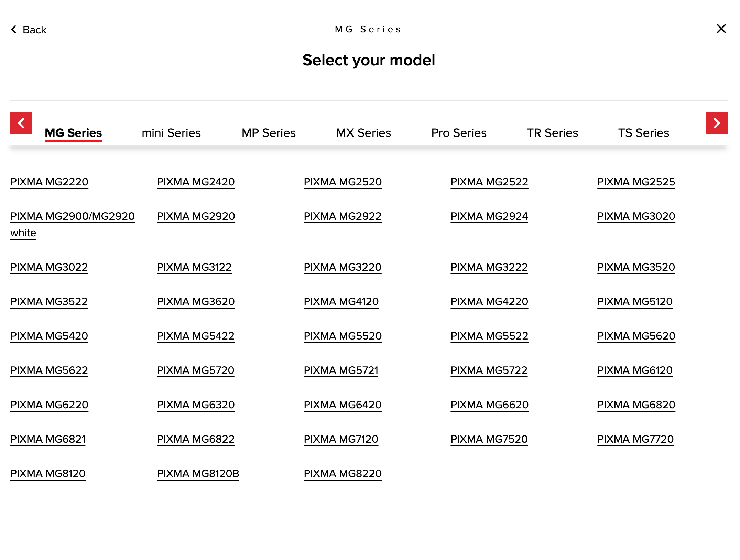Image resolution: width=740 pixels, height=560 pixels.
Task: Select the TS Series tab
Action: 643,133
